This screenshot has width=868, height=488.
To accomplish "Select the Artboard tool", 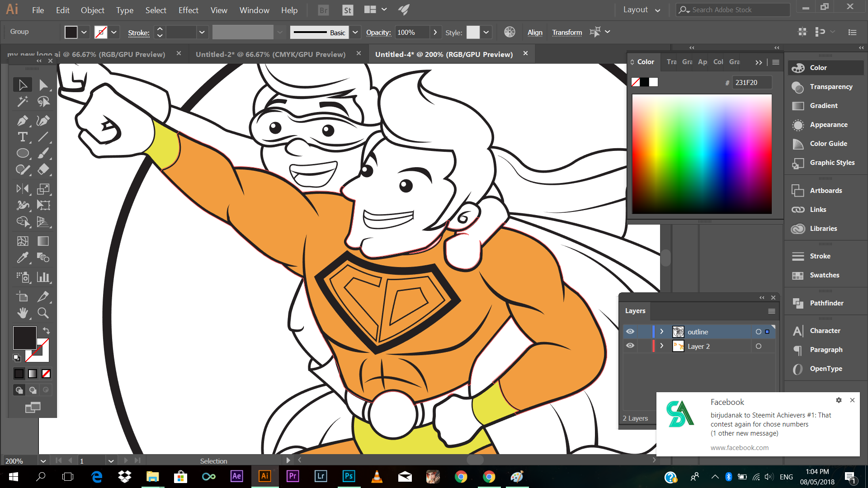I will click(x=22, y=296).
